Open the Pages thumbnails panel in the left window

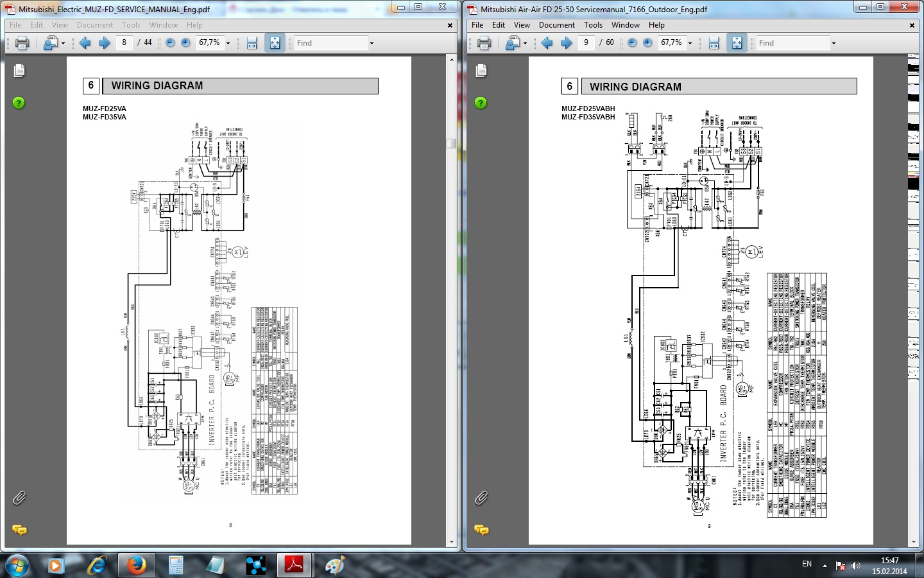tap(19, 71)
